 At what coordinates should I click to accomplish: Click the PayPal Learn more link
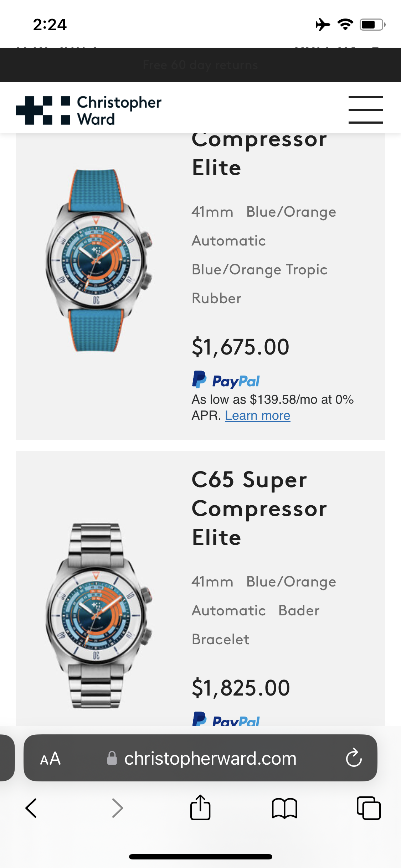pyautogui.click(x=257, y=415)
